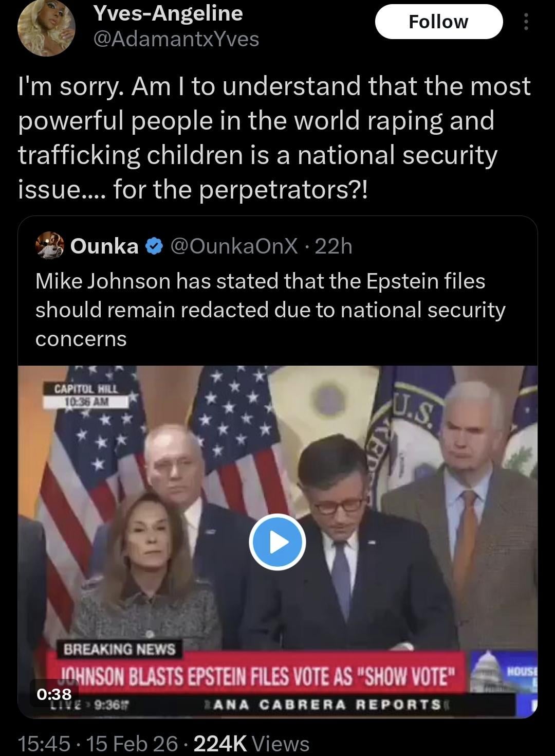Screen dimensions: 555x756
Task: Click the 15 Feb 26 date
Action: (132, 743)
